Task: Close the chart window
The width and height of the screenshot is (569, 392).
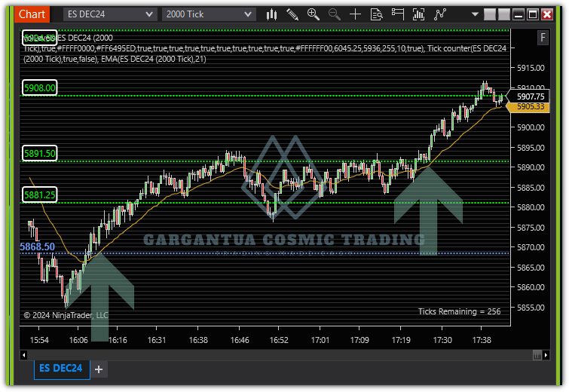Action: pos(547,14)
